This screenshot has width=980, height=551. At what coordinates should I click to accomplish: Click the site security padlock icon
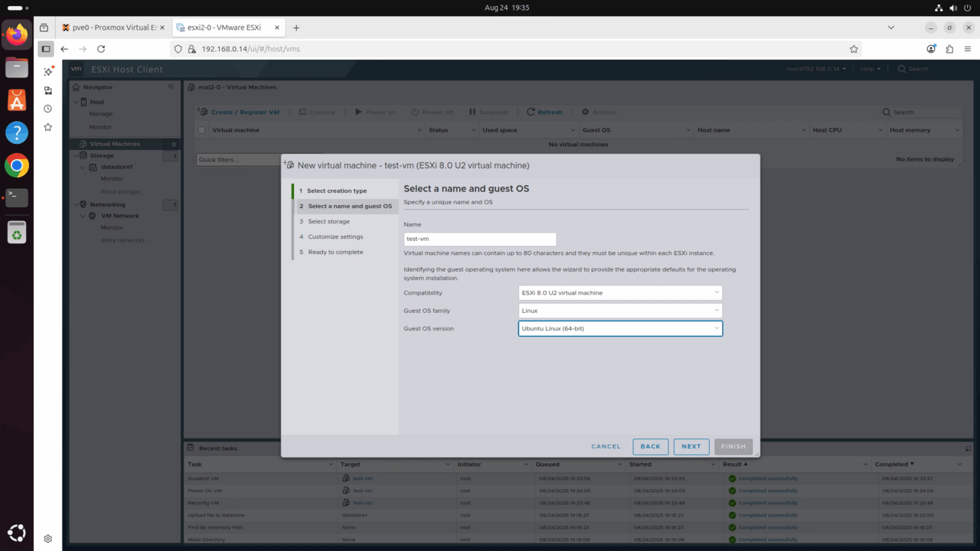(192, 49)
